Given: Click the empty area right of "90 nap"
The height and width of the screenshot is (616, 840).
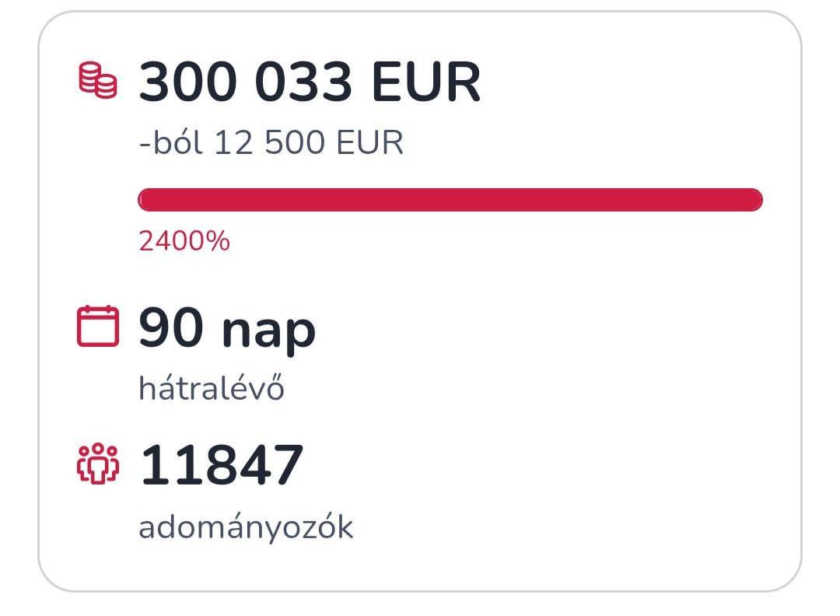Looking at the screenshot, I should point(544,328).
